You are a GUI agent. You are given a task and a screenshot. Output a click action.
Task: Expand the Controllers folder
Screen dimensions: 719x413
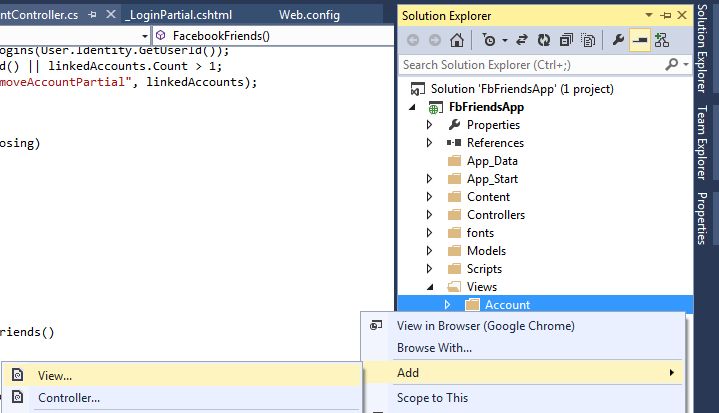click(429, 215)
